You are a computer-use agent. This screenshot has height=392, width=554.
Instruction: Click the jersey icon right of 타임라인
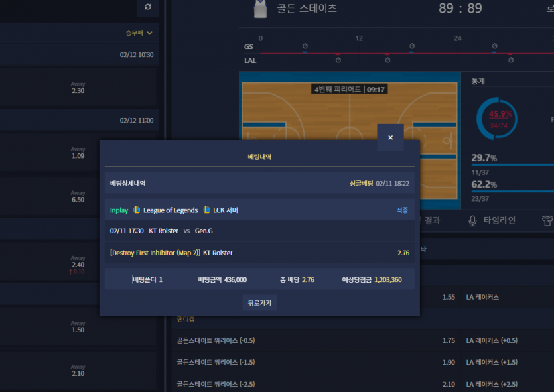click(547, 220)
